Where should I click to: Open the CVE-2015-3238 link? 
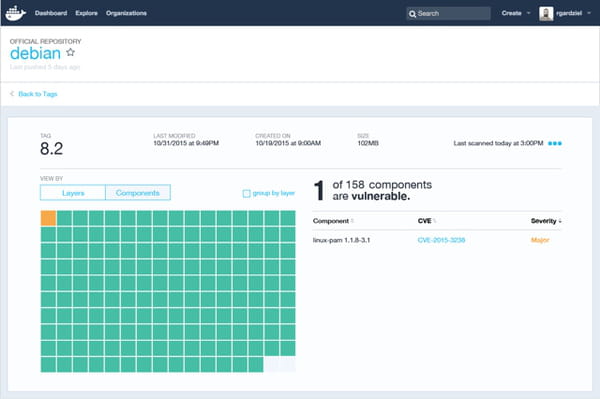(x=441, y=240)
